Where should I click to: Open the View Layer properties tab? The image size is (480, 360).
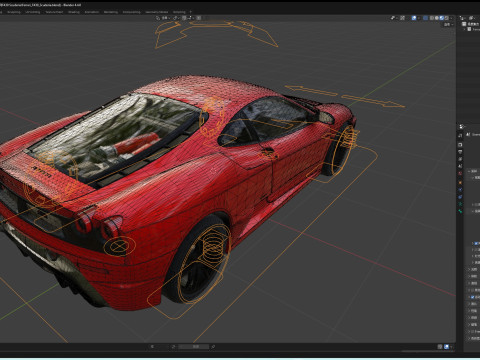[460, 159]
